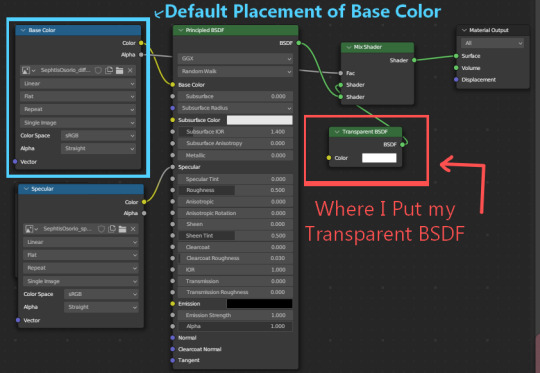Click the Principled BSDF Alpha value field

click(x=235, y=326)
